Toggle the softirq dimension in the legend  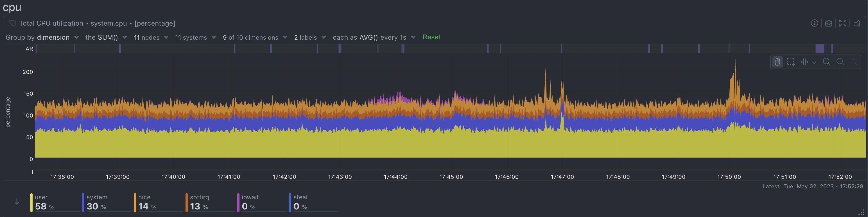[199, 202]
